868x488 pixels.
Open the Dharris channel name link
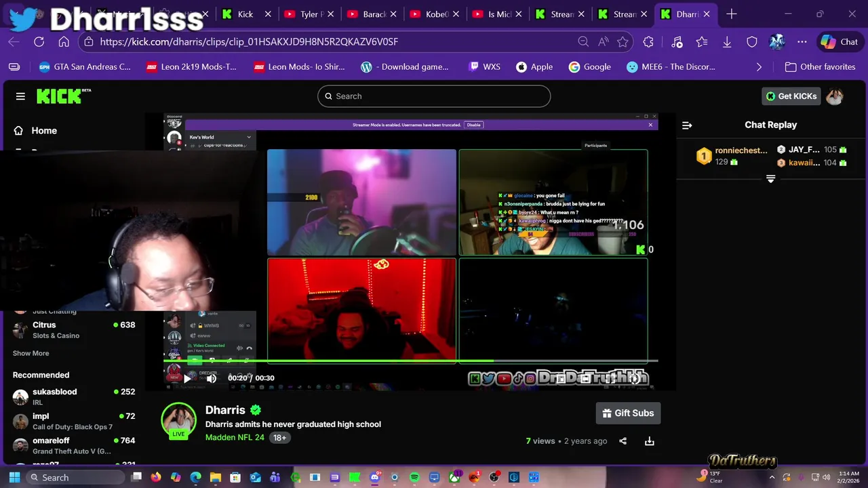pyautogui.click(x=225, y=410)
